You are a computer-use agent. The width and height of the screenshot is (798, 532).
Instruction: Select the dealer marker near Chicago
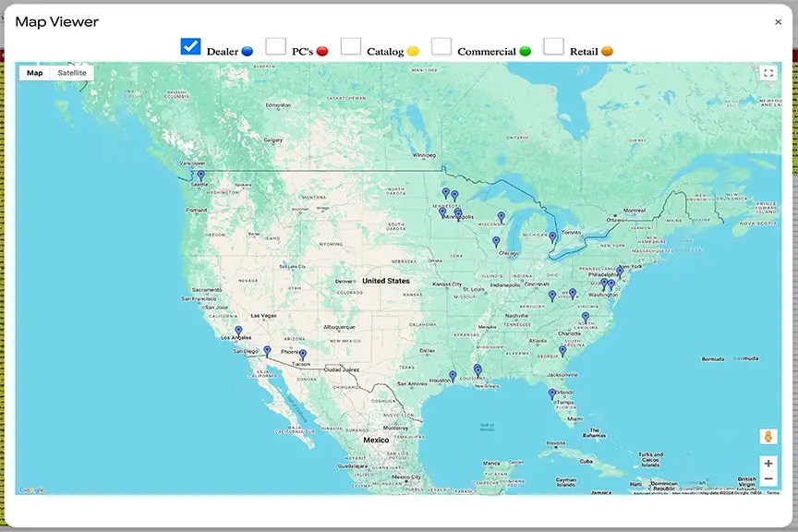[x=496, y=242]
